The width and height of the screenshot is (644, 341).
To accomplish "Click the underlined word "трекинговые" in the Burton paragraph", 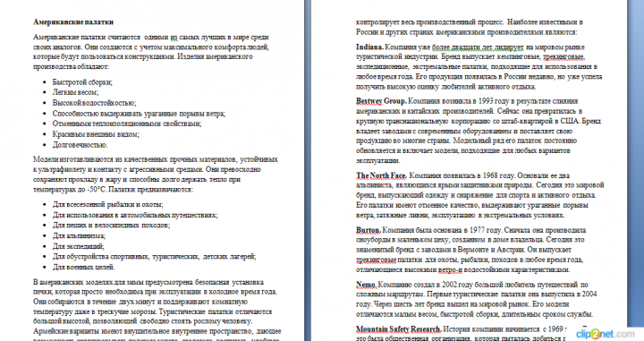I will point(377,260).
